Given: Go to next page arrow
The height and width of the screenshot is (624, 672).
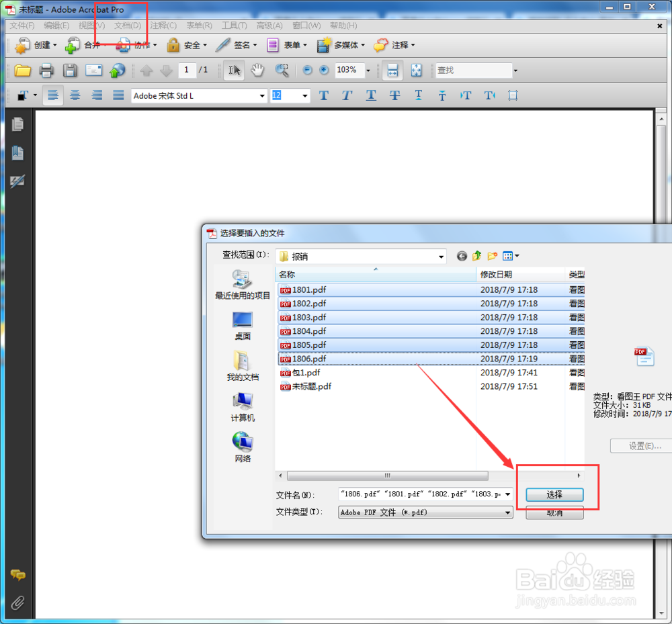Looking at the screenshot, I should (x=166, y=71).
